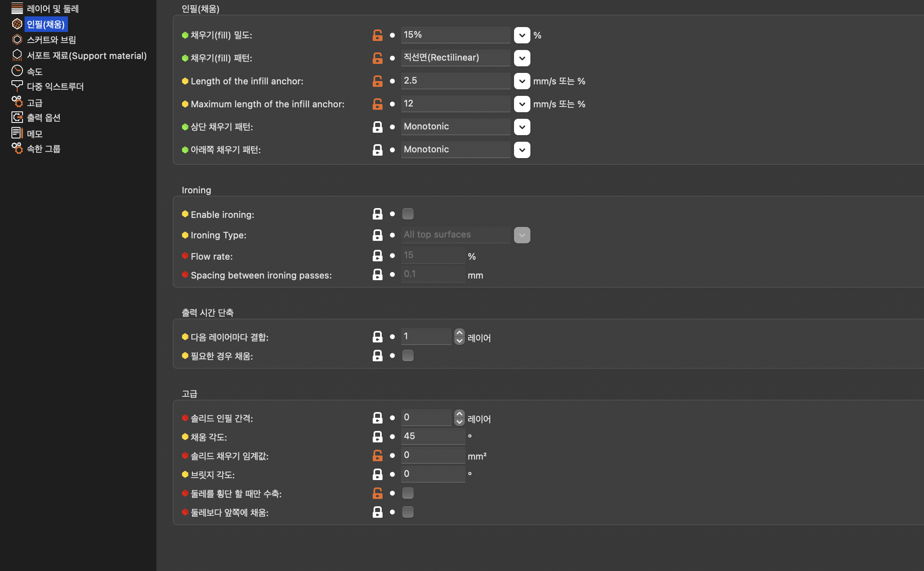Toggle the 필요한 경우 채움 checkbox
This screenshot has width=924, height=571.
[x=408, y=356]
